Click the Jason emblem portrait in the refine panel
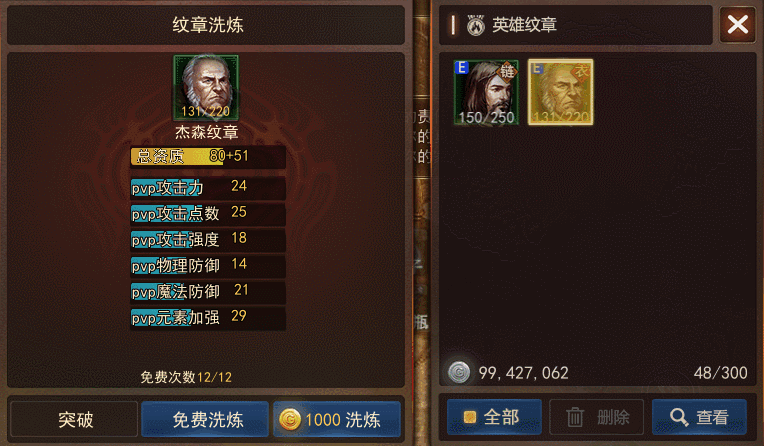This screenshot has height=446, width=764. pos(206,88)
